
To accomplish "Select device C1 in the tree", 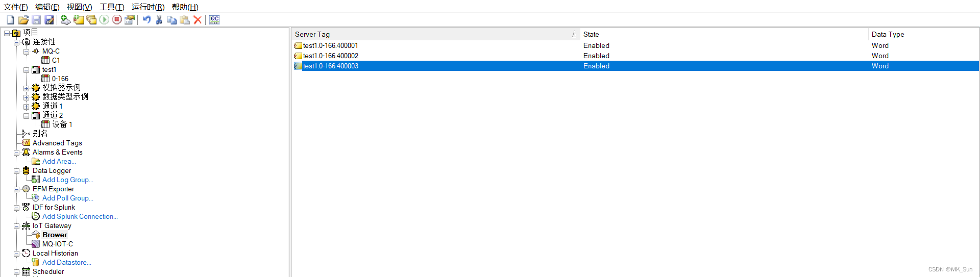I will pos(56,60).
